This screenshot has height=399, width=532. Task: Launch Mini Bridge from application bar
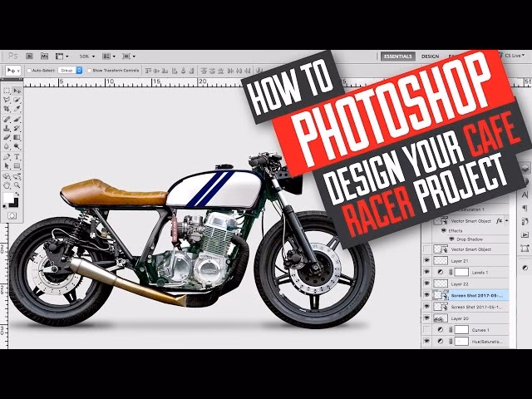click(x=44, y=56)
